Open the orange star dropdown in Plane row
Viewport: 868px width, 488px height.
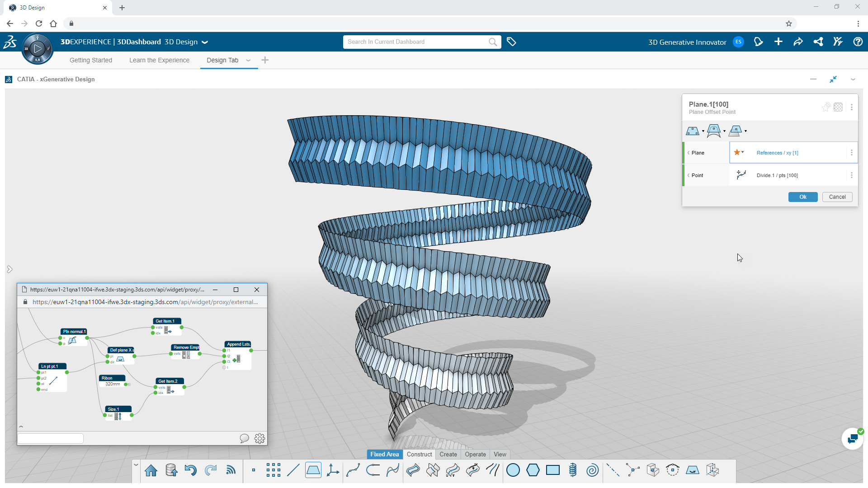[739, 152]
